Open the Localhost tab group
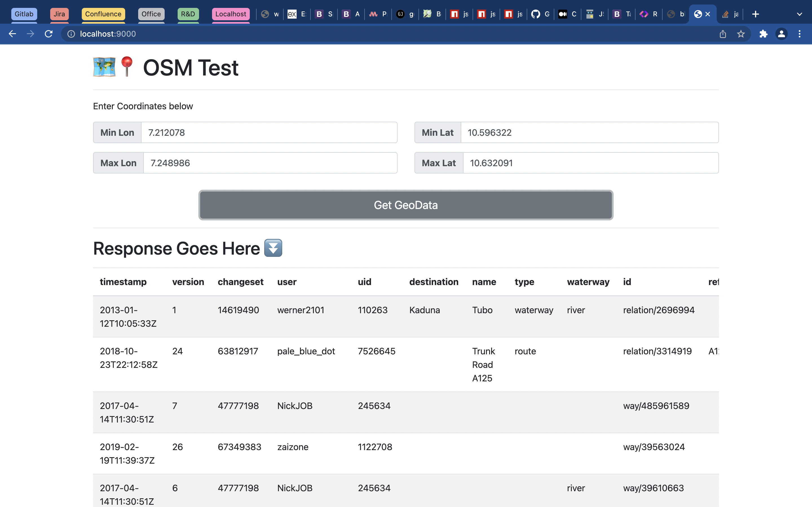This screenshot has height=507, width=812. 231,14
